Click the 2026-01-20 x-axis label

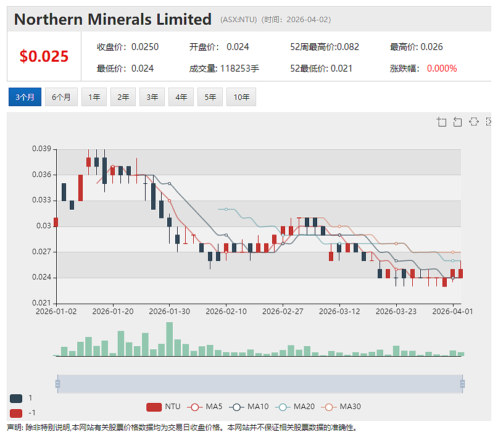coord(113,312)
